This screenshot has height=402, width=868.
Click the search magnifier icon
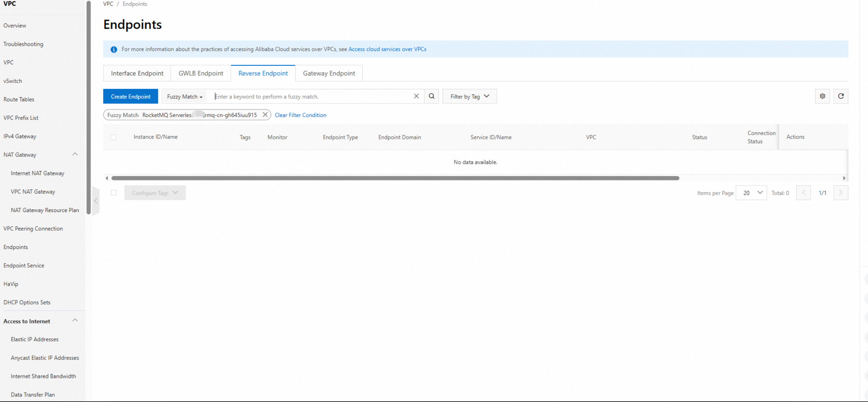click(x=431, y=96)
